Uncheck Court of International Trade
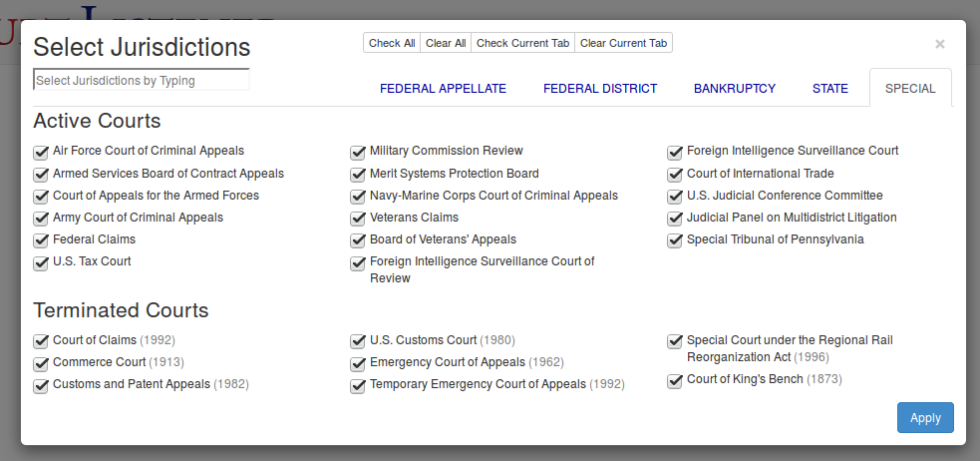The image size is (980, 461). 675,174
